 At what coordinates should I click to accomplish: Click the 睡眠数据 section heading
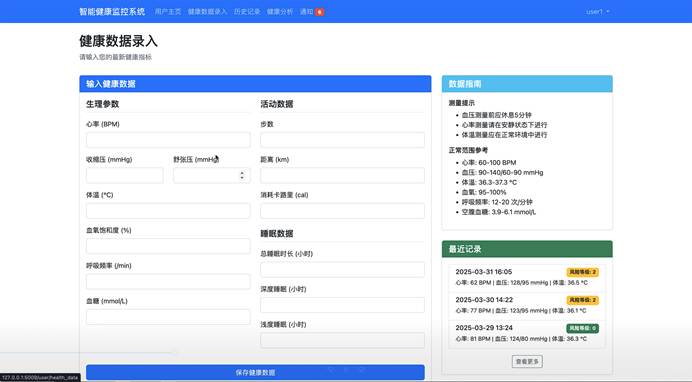click(277, 233)
